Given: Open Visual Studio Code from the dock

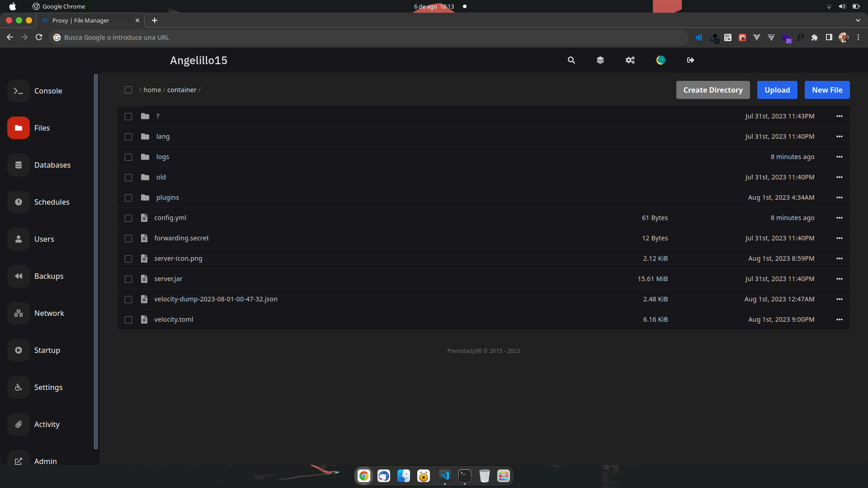Looking at the screenshot, I should [x=445, y=476].
